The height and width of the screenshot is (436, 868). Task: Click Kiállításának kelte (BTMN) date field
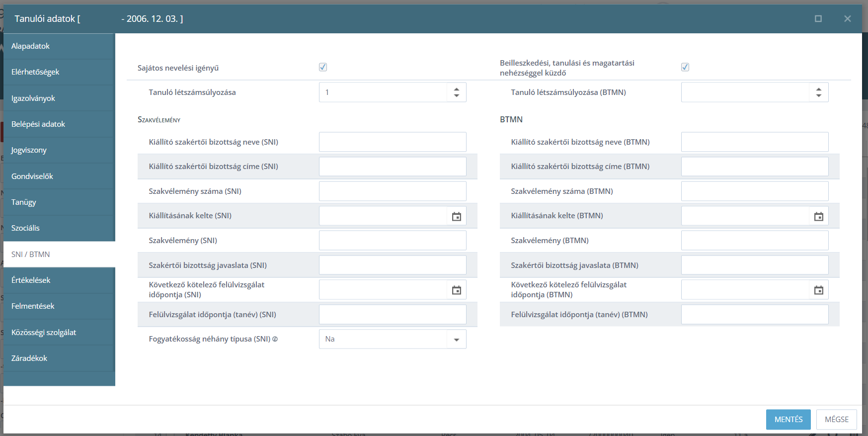[745, 216]
